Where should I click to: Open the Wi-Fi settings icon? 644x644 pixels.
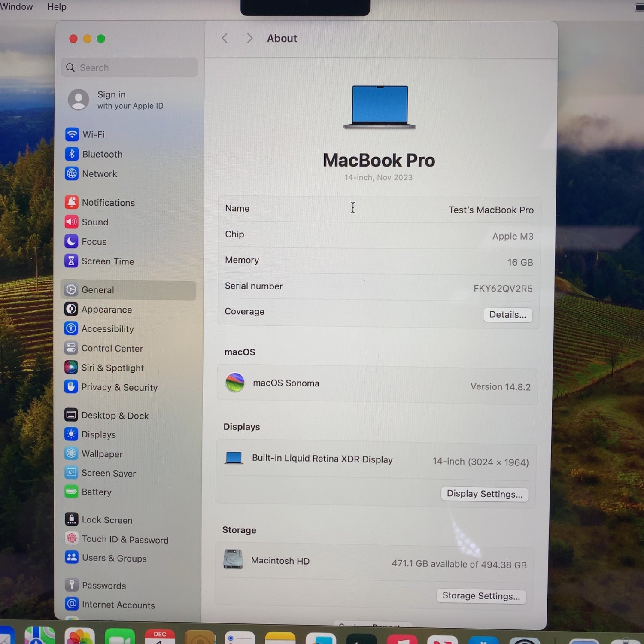(x=72, y=134)
